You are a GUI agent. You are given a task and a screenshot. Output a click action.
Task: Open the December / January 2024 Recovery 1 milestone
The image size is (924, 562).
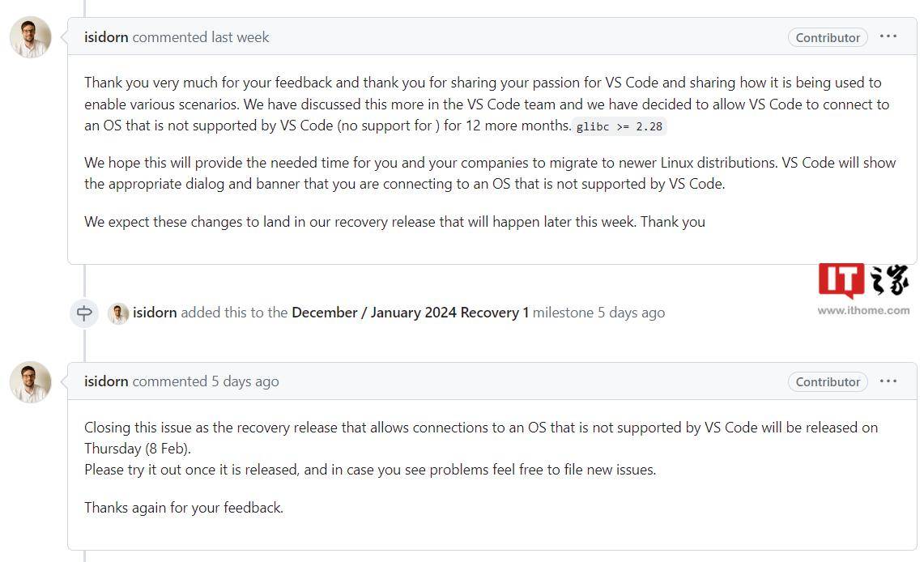(410, 313)
